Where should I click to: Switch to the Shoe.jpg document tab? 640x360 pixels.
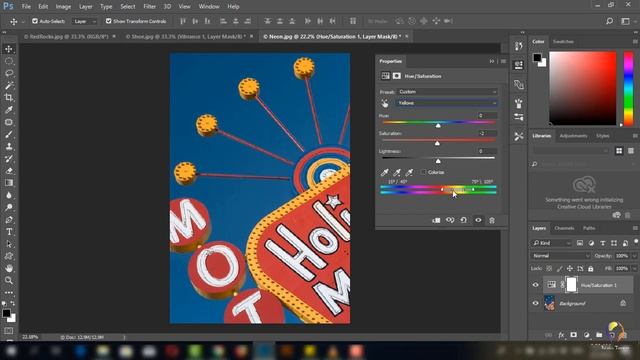click(186, 36)
